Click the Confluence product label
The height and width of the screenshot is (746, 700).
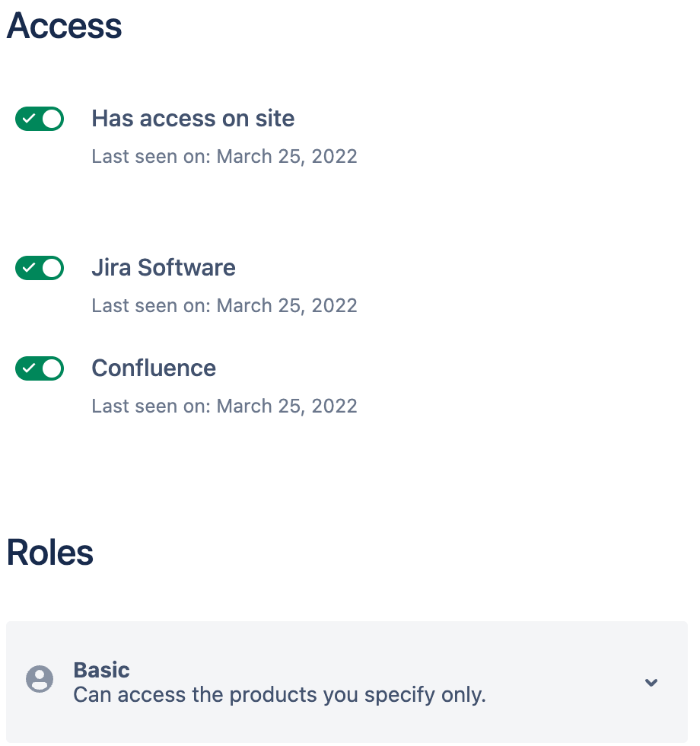[x=154, y=368]
